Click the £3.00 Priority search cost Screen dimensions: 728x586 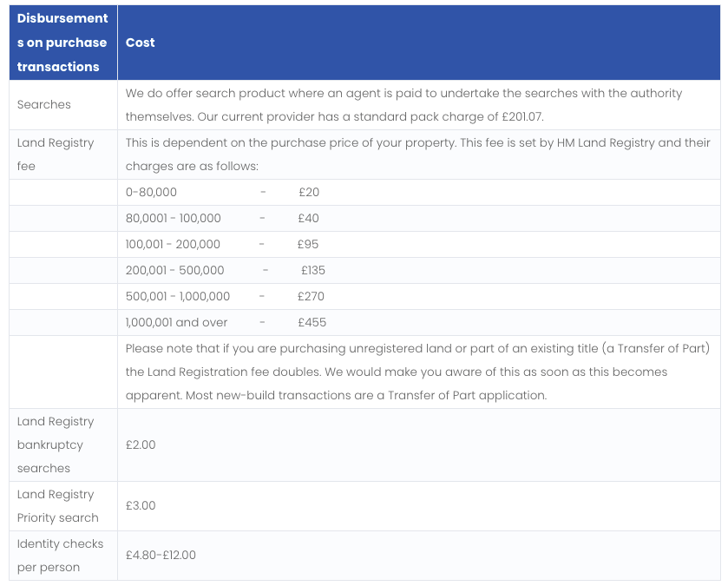(x=141, y=505)
